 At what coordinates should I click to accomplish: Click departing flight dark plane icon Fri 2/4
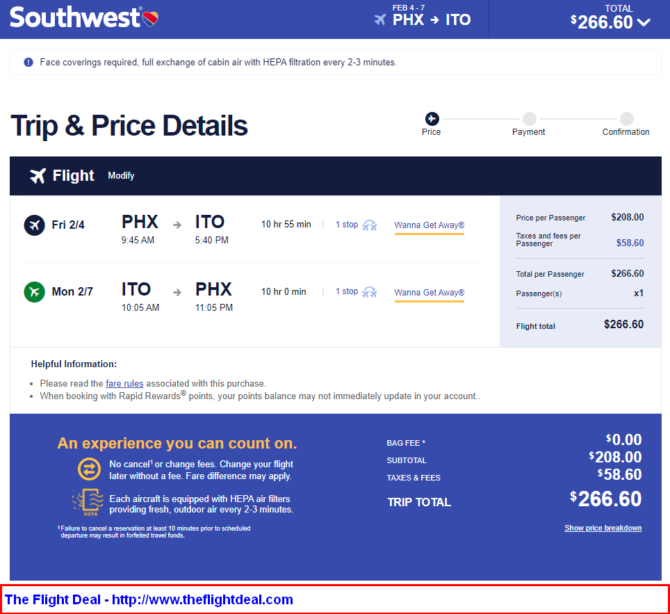tap(34, 225)
